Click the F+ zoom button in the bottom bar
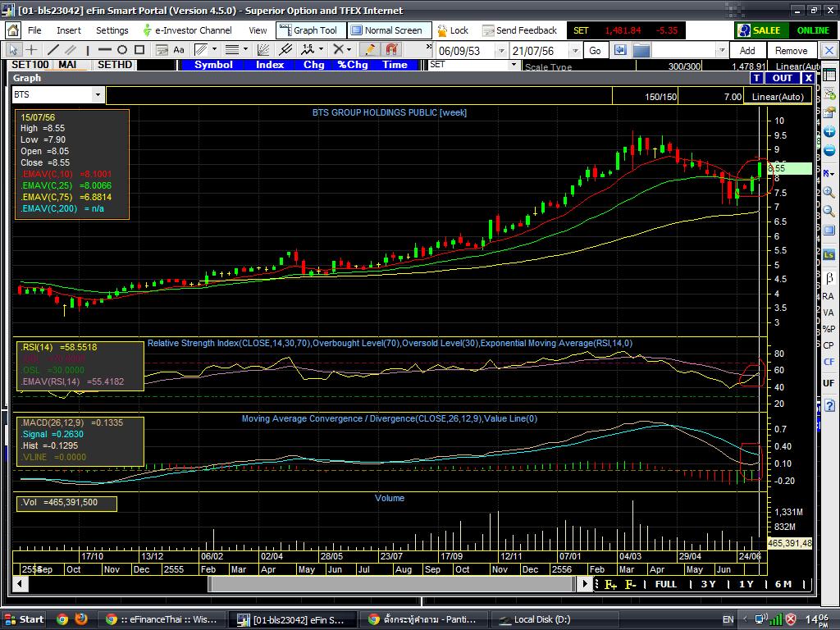 (610, 584)
